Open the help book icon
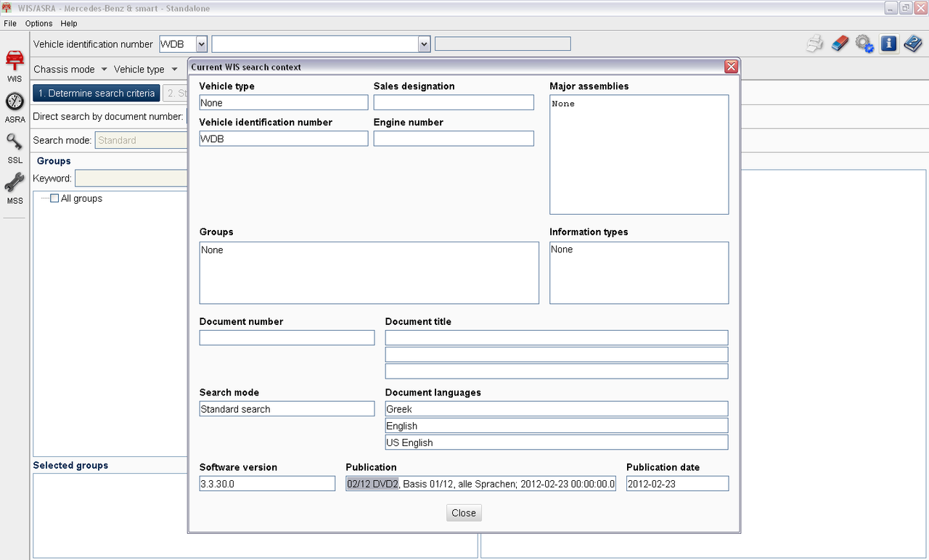 point(912,44)
